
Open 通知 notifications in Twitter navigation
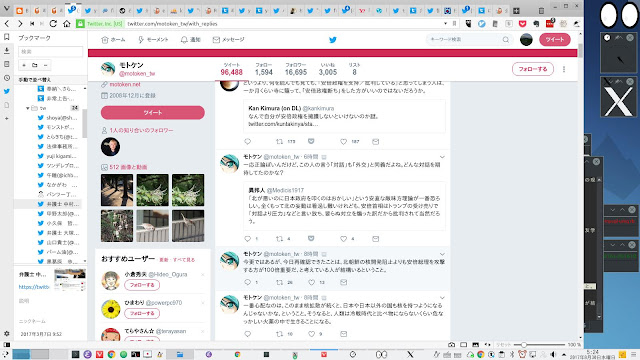tap(191, 40)
